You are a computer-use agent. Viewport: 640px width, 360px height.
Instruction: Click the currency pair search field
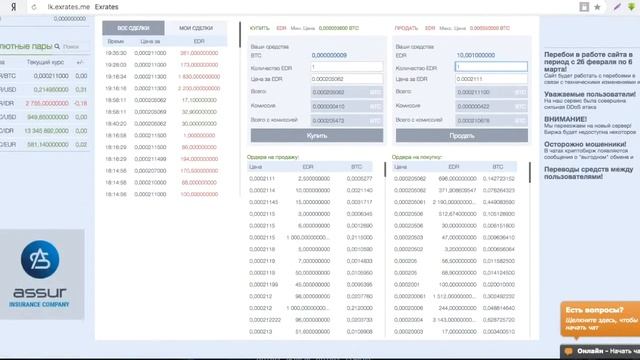point(76,47)
